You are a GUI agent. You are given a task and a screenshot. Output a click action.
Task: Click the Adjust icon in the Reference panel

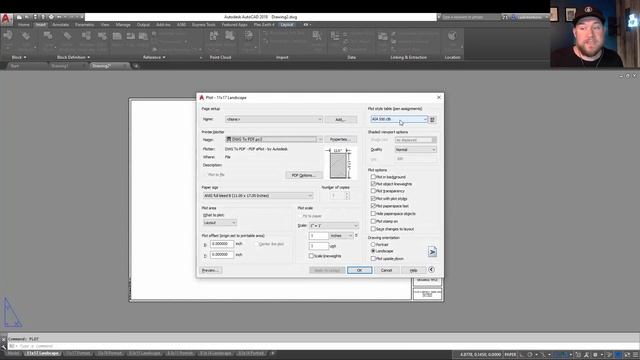pos(143,36)
